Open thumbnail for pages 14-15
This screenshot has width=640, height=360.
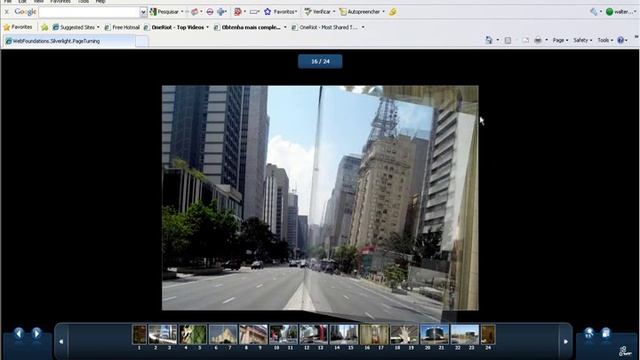click(344, 334)
